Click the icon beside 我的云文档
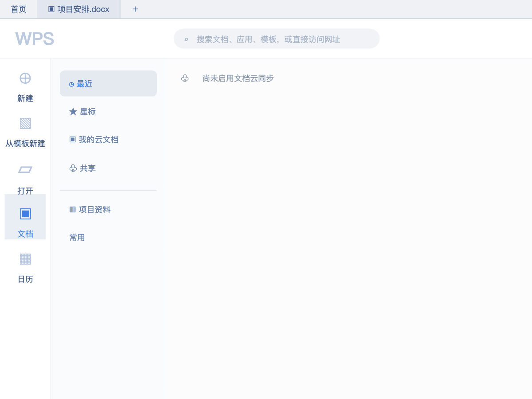This screenshot has height=399, width=532. (73, 139)
